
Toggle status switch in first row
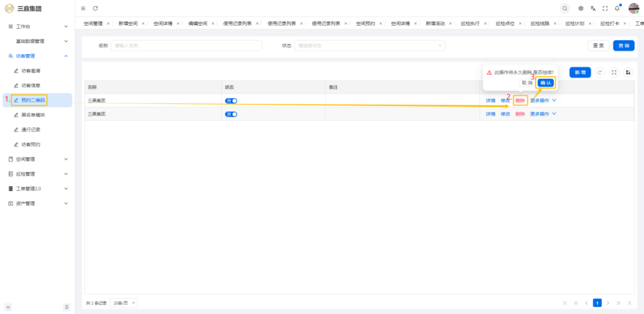(x=231, y=100)
